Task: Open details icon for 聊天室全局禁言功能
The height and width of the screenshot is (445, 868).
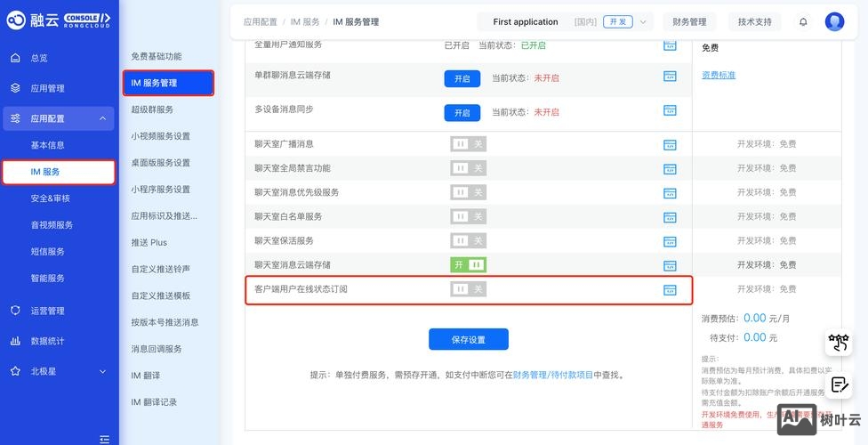Action: (670, 169)
